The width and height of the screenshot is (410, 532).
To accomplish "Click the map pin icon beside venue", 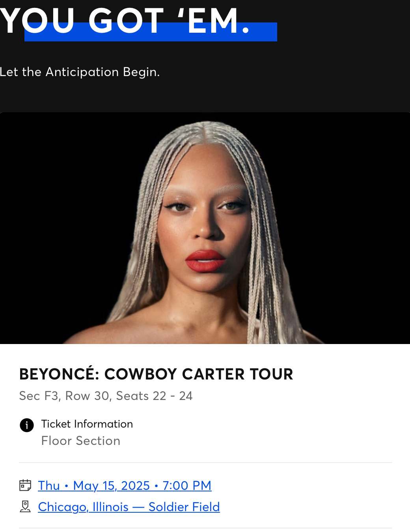I will [x=25, y=506].
